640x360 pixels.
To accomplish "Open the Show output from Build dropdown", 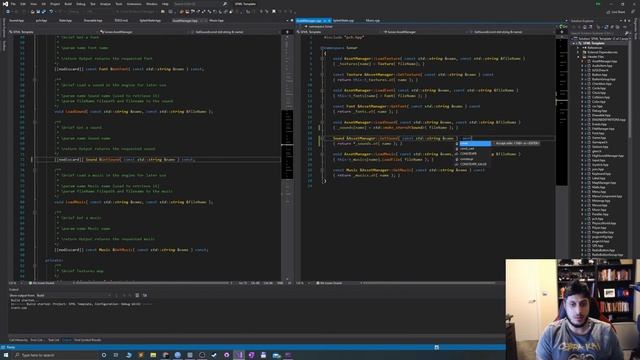I will pos(74,296).
